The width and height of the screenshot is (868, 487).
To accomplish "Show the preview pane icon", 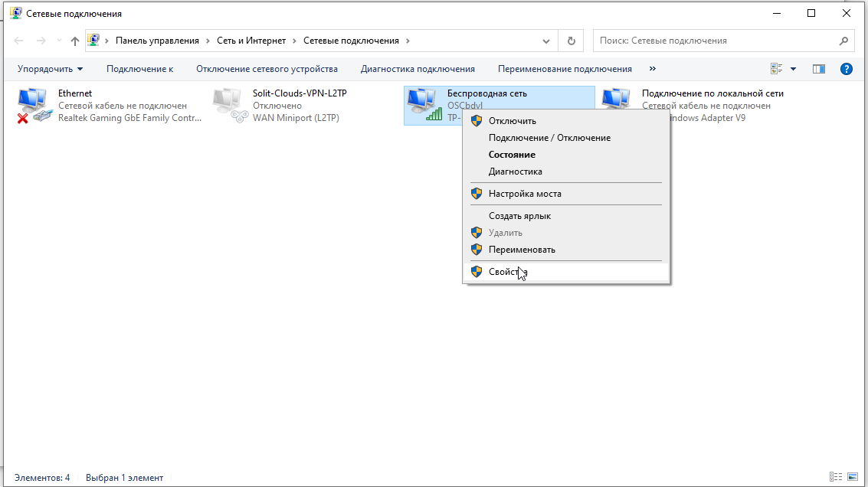I will (x=819, y=69).
